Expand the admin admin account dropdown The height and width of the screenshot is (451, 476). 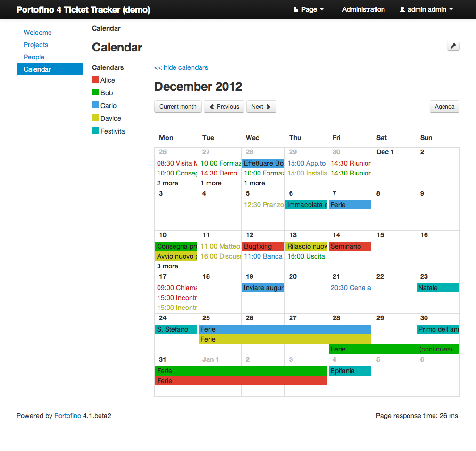point(426,9)
